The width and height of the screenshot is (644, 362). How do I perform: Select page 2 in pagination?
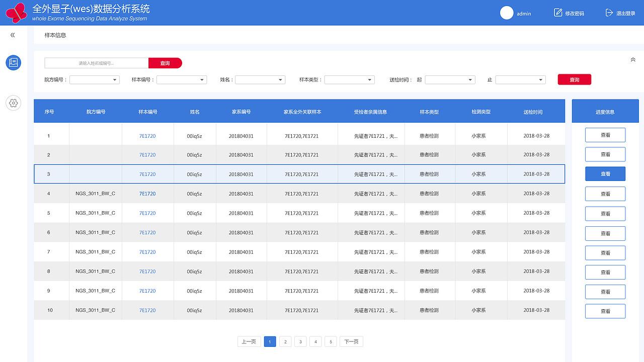pyautogui.click(x=285, y=342)
